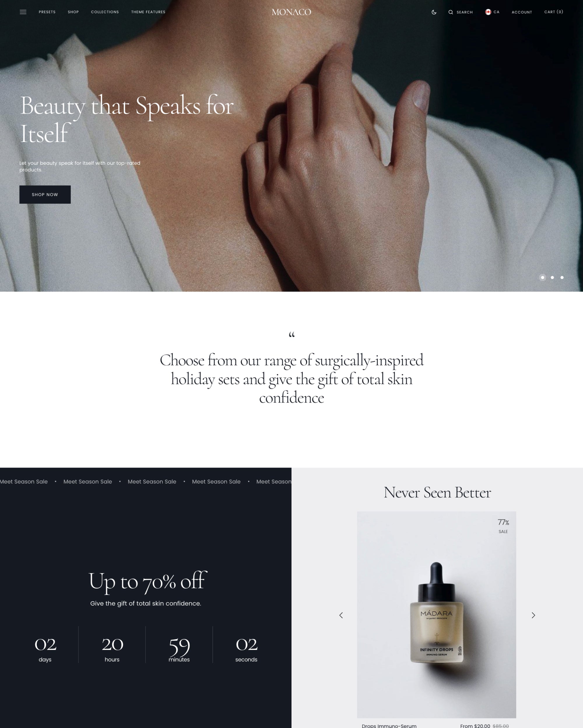Click the right arrow carousel navigation icon
Viewport: 583px width, 728px height.
tap(533, 615)
